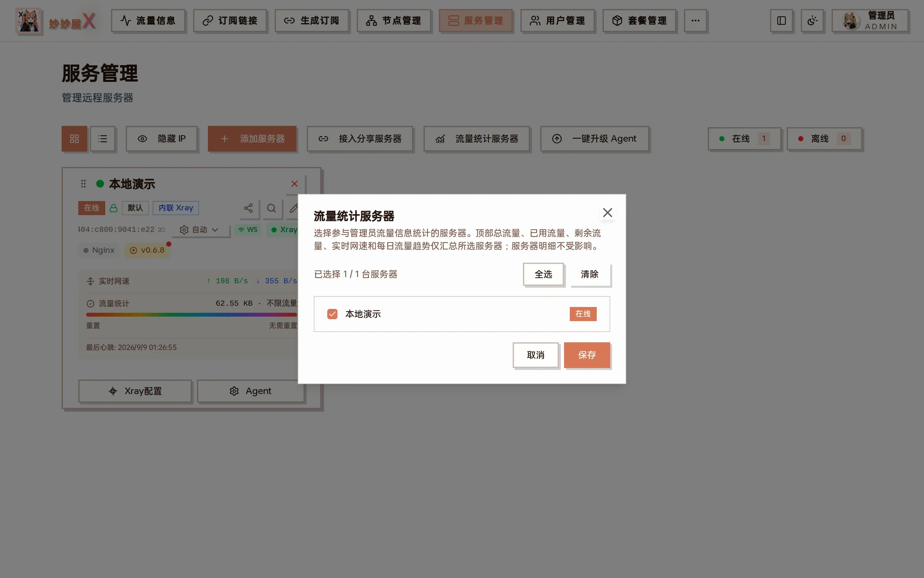Click the 添加服务器 button

pos(252,139)
